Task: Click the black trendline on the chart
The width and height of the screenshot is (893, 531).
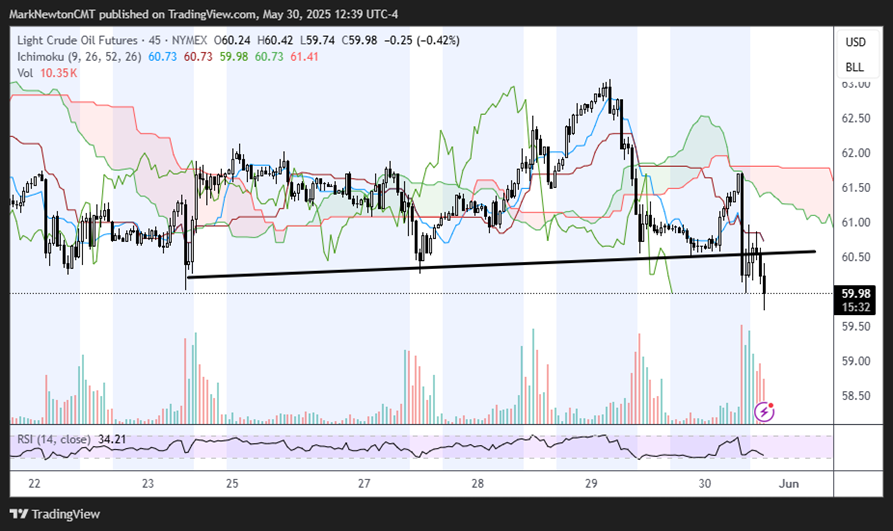Action: (x=501, y=264)
